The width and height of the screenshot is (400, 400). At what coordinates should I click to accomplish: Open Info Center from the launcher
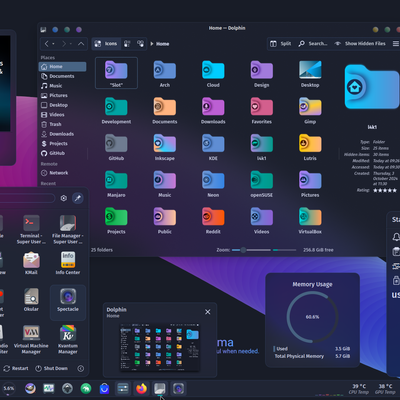pyautogui.click(x=68, y=263)
